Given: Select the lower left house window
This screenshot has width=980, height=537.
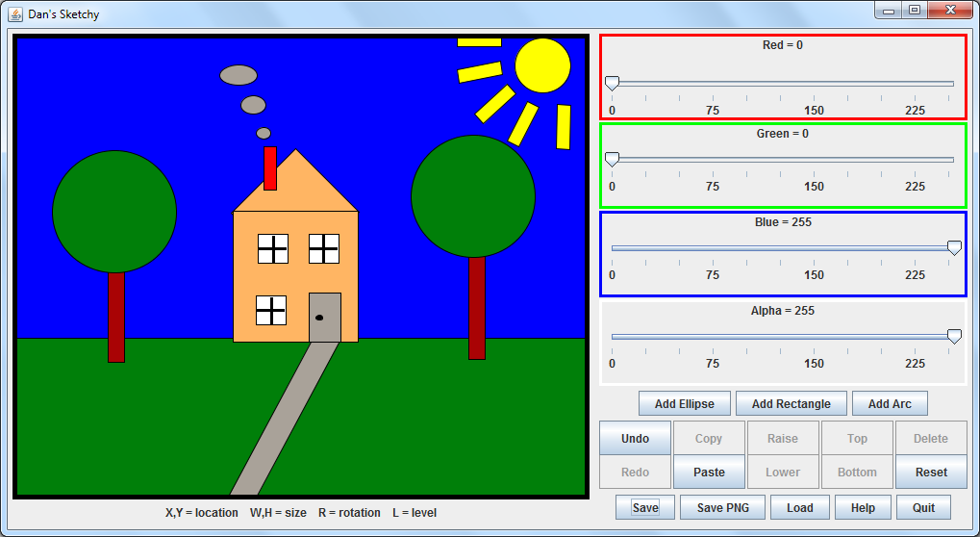Looking at the screenshot, I should [271, 310].
